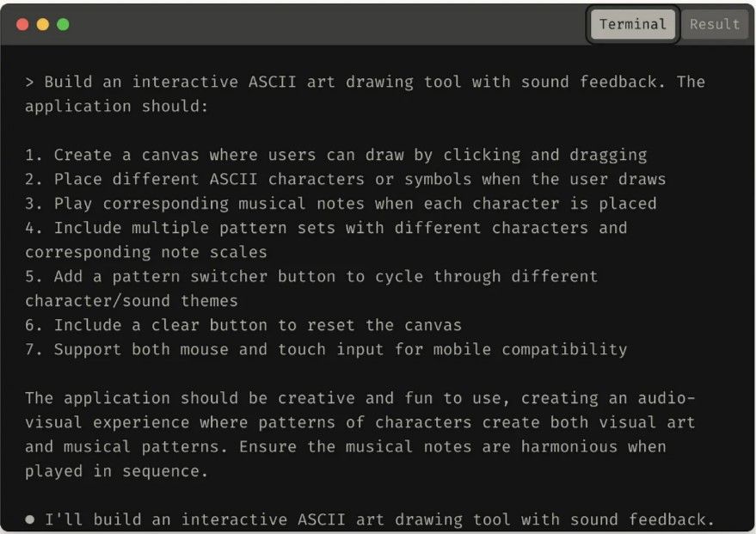
Task: Click the '>' prompt symbol before Build
Action: coord(29,82)
